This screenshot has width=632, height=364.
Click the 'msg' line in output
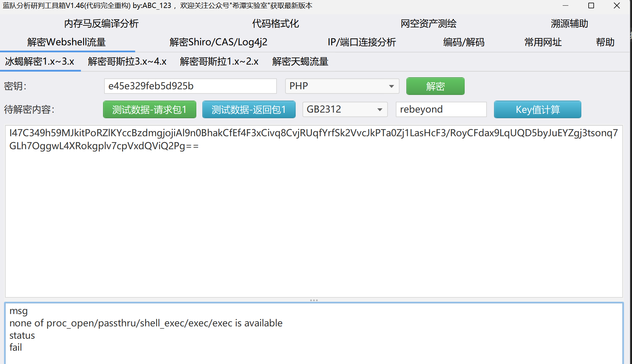click(x=19, y=311)
